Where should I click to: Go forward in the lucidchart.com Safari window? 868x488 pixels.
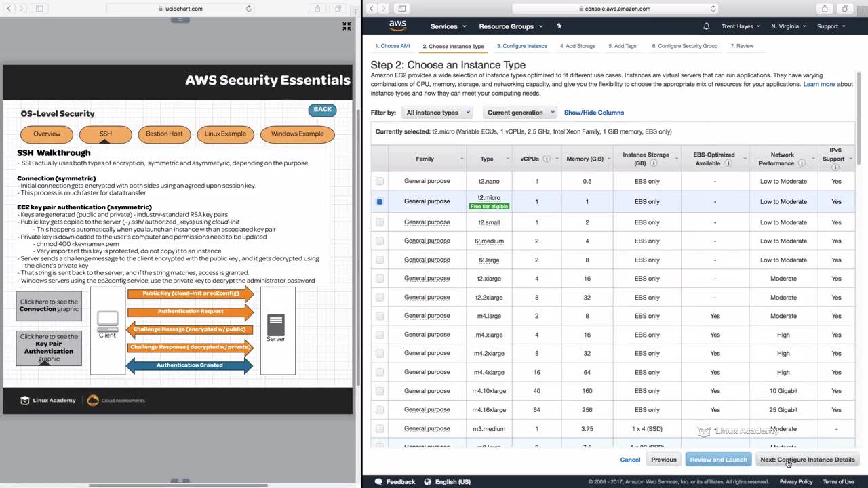pos(20,9)
